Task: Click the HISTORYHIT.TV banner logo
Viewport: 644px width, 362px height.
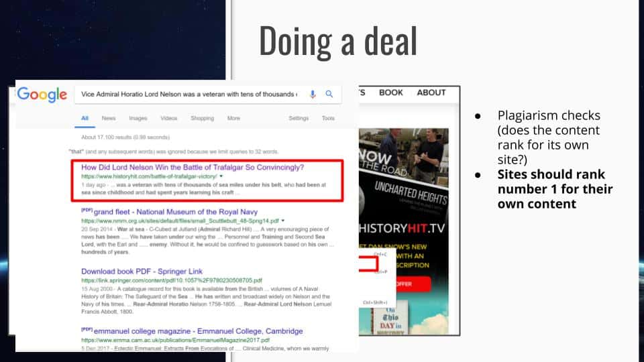Action: [402, 229]
